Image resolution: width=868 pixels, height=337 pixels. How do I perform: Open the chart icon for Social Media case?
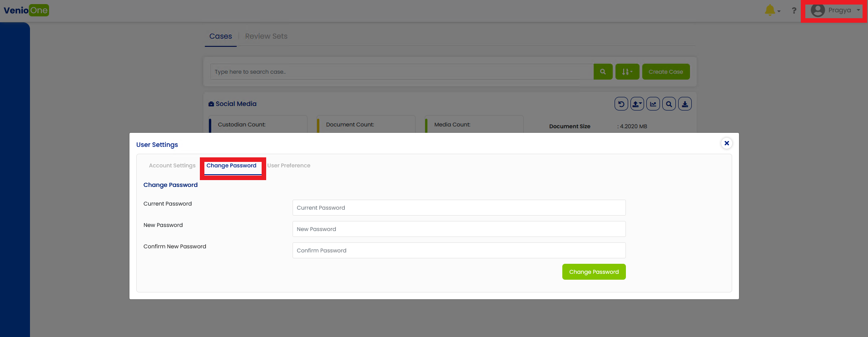point(653,104)
